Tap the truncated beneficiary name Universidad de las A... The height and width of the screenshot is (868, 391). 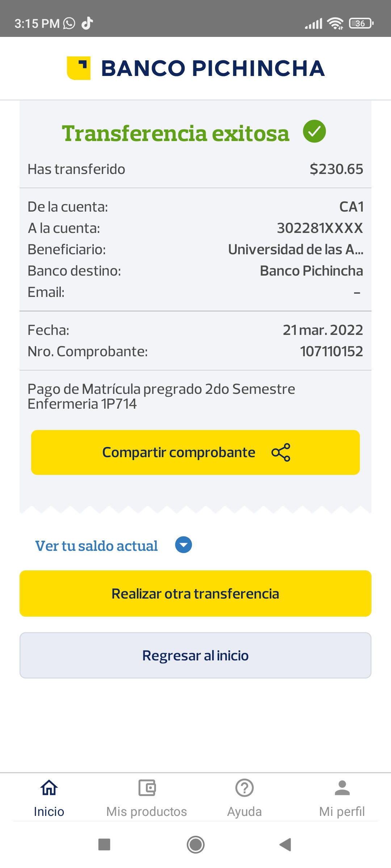295,250
